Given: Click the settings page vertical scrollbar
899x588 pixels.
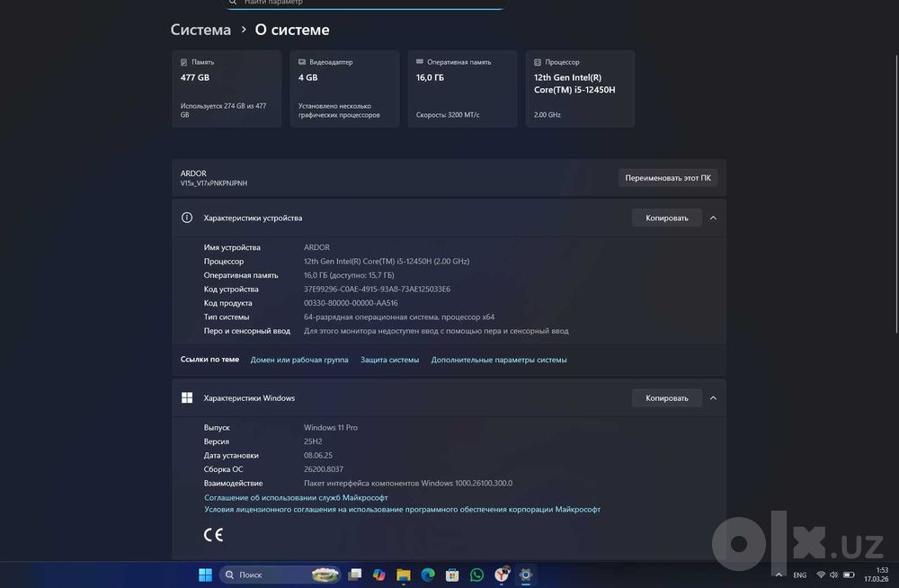Looking at the screenshot, I should click(896, 193).
